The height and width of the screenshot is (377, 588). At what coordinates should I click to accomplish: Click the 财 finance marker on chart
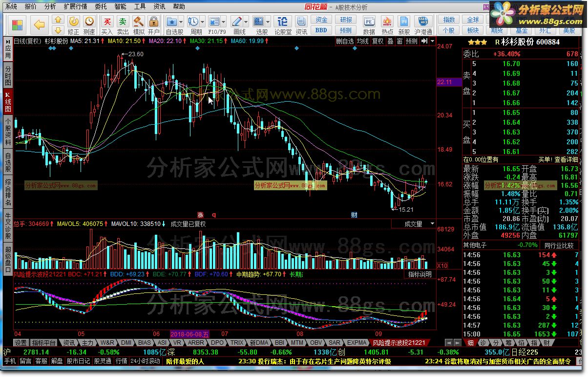(x=354, y=215)
